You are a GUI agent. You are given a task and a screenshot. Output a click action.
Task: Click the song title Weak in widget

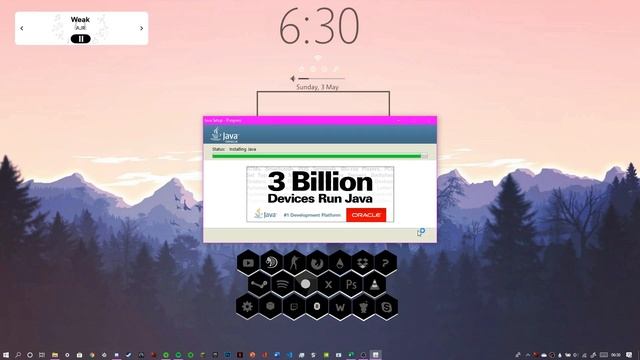point(80,19)
